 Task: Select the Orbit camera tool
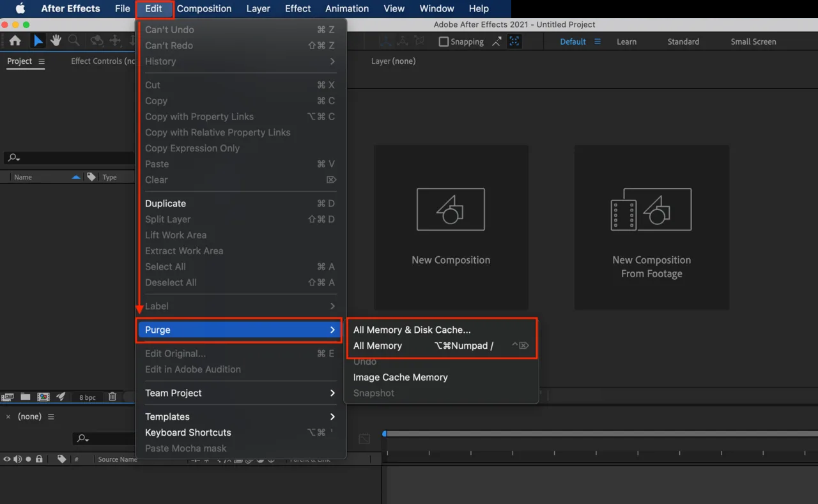click(96, 41)
